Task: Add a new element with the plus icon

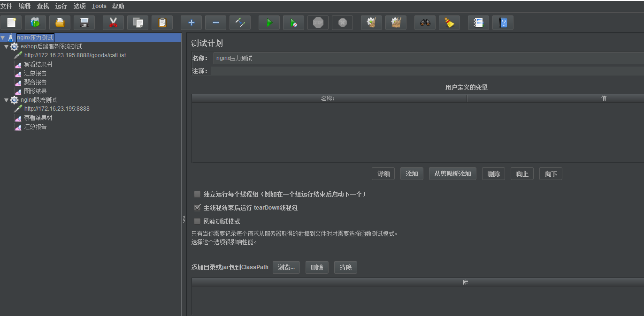Action: click(191, 23)
